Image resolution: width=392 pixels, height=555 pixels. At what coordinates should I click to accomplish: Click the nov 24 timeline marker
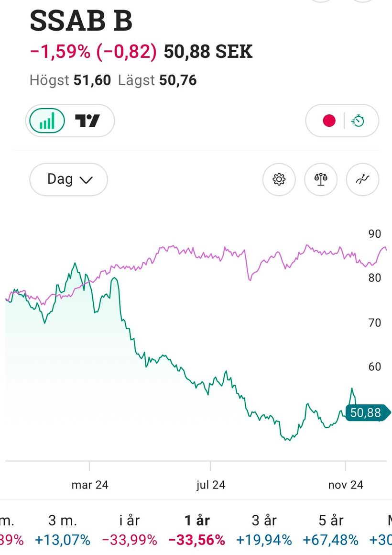[x=346, y=485]
